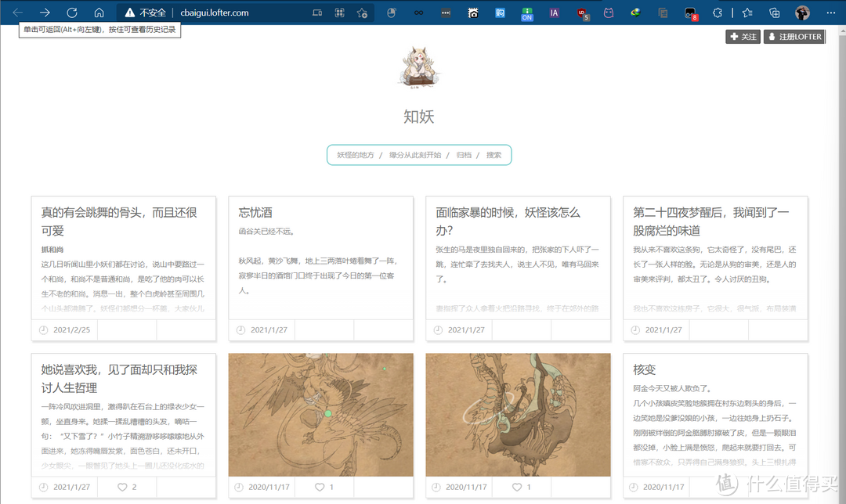The width and height of the screenshot is (846, 504).
Task: Open the favorites list star icon
Action: click(x=747, y=13)
